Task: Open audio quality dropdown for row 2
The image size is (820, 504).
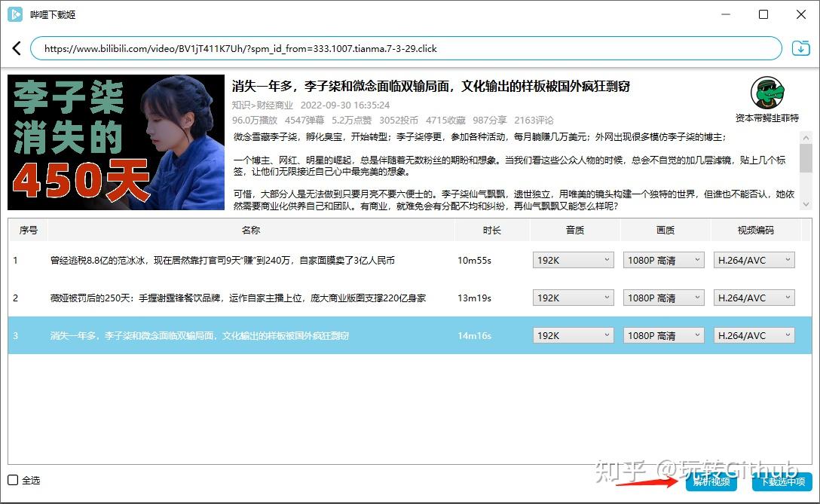Action: click(573, 298)
